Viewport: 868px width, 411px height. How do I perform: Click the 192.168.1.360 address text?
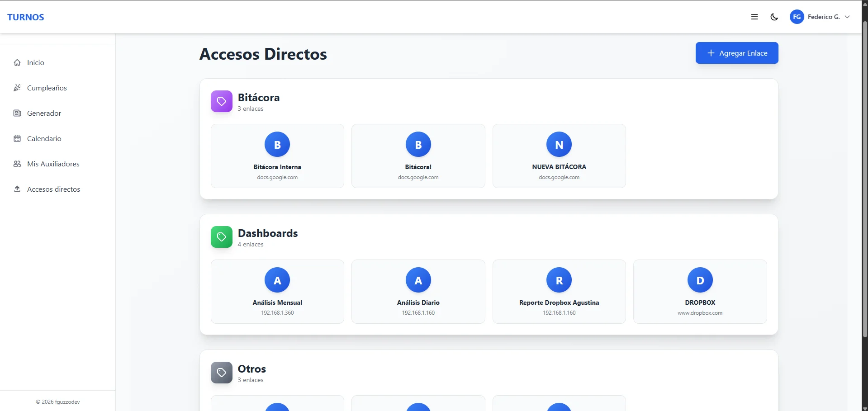[277, 313]
